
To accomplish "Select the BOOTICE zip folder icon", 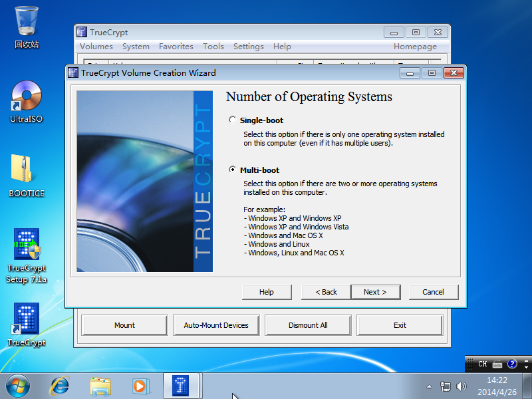I will click(x=27, y=176).
